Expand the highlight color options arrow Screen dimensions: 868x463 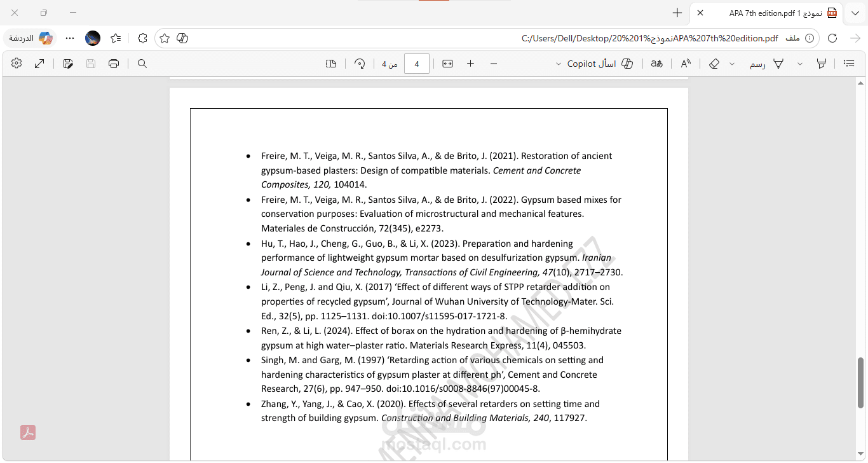(x=800, y=64)
